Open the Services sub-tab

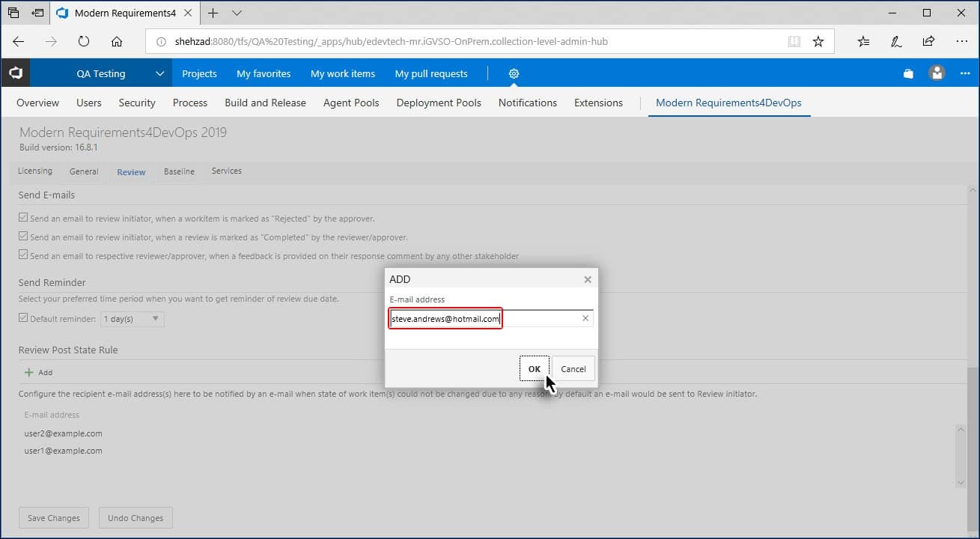click(x=227, y=171)
